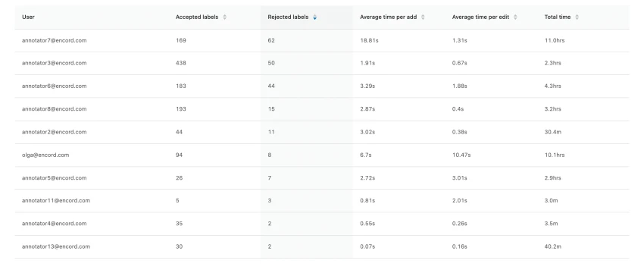
Task: Select user annotator3@encord.com
Action: (55, 63)
